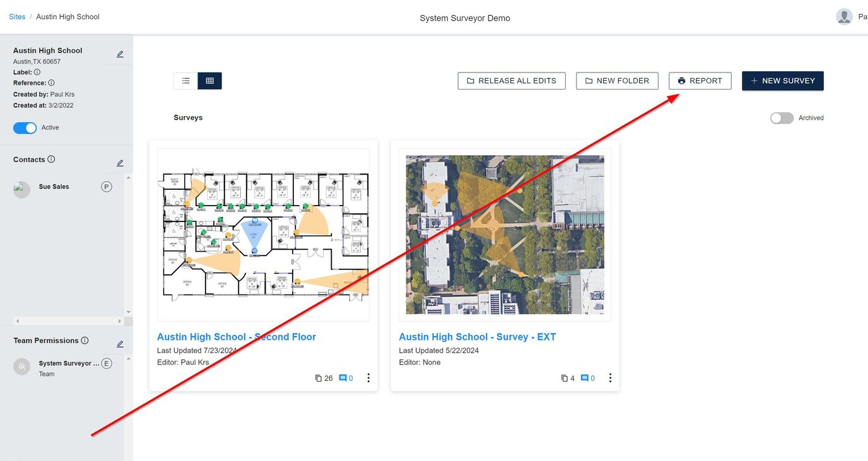Edit the Contacts section with its pencil icon

119,163
